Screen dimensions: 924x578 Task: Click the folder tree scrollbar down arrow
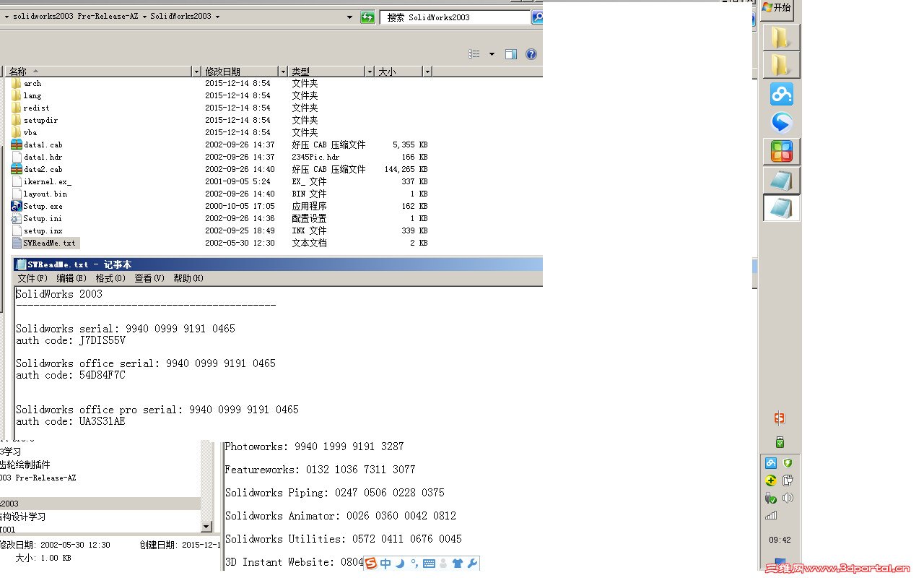(x=206, y=527)
